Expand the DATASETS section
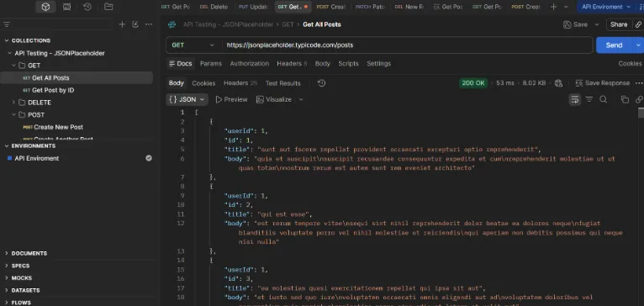The image size is (644, 306). 7,290
